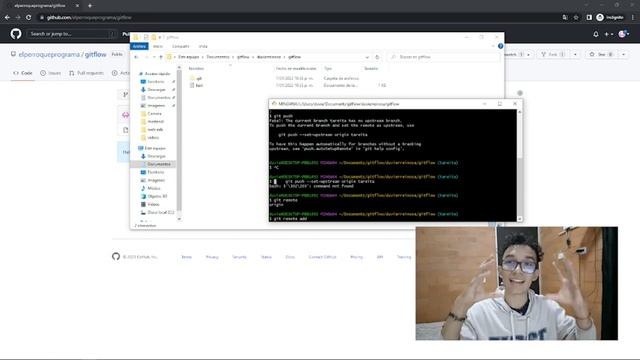
Task: Open Objetos 3D in the navigation pane
Action: click(154, 196)
